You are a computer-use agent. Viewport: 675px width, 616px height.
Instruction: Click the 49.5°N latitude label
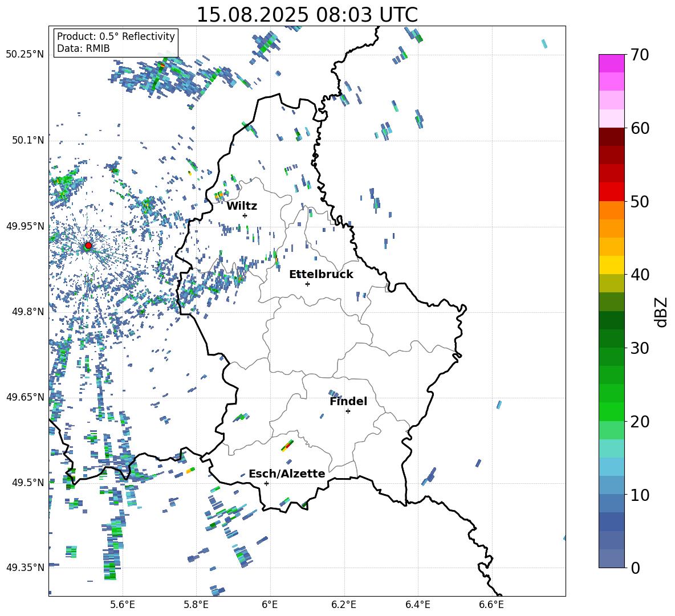27,482
